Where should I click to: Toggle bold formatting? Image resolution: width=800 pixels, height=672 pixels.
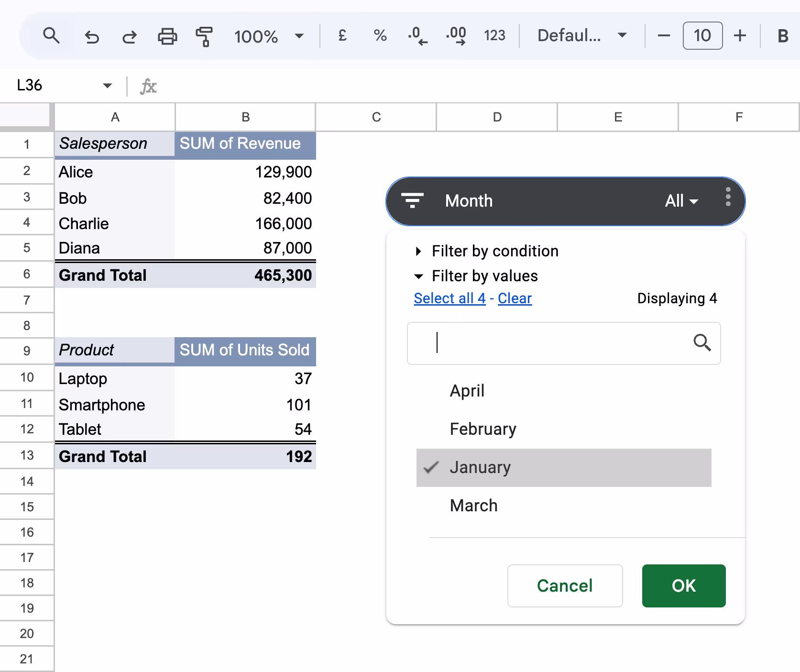(x=782, y=35)
